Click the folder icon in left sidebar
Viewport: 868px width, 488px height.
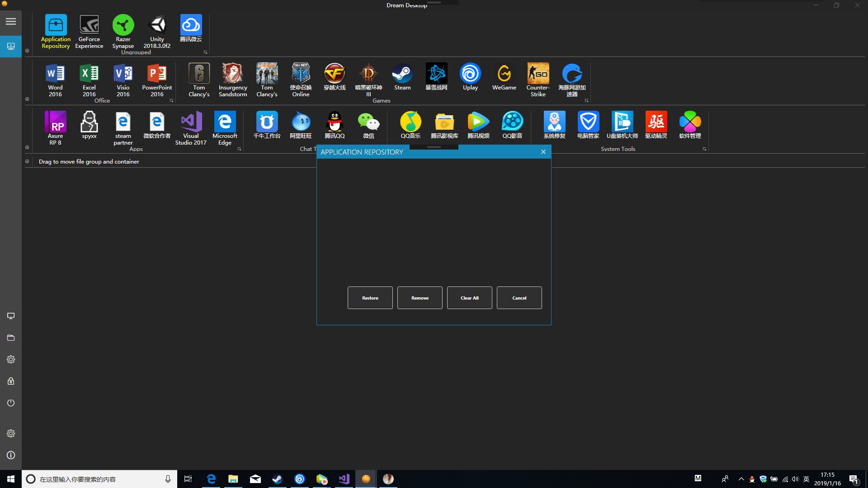point(11,338)
